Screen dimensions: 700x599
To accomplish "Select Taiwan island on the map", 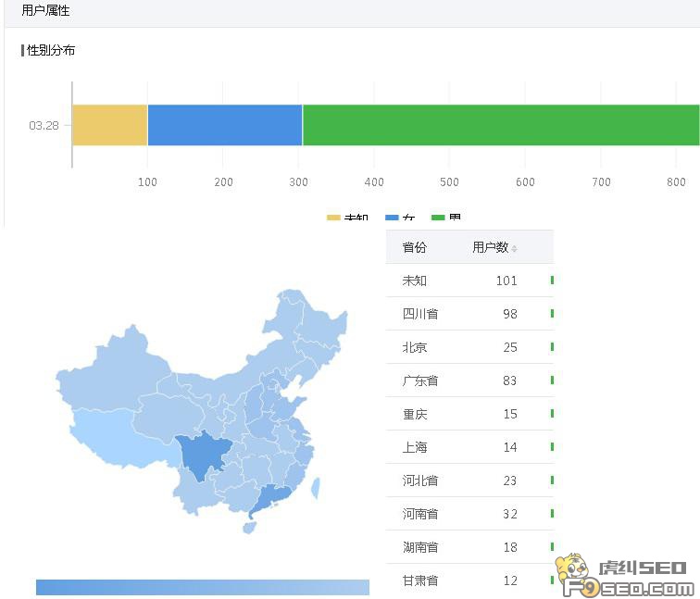I will tap(315, 488).
